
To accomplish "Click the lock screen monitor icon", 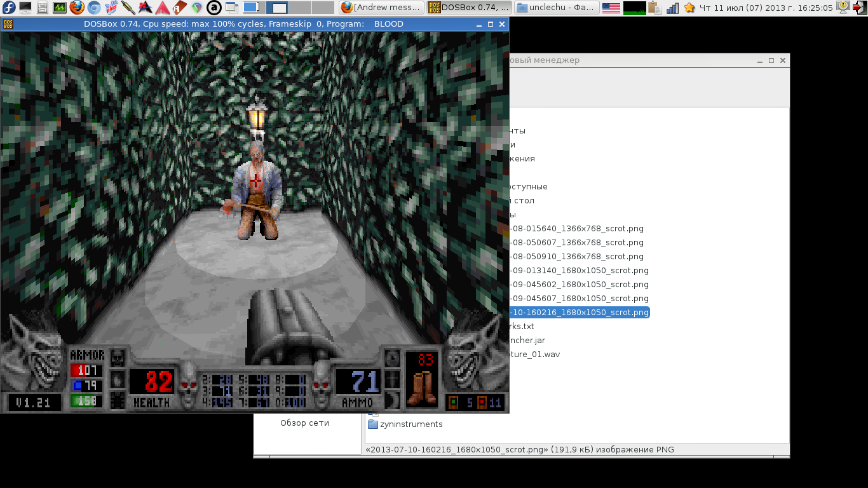I will pyautogui.click(x=843, y=8).
